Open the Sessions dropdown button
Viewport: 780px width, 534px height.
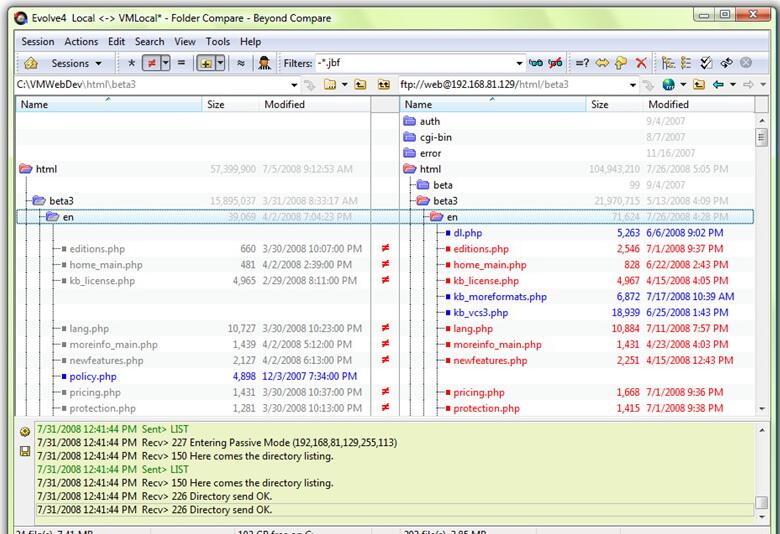pyautogui.click(x=76, y=63)
